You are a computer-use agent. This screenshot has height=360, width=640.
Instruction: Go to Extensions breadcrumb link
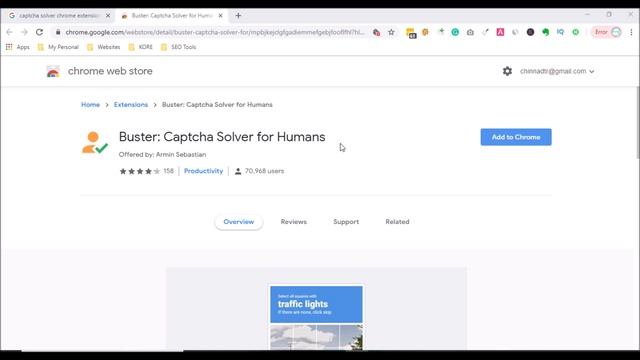pos(131,104)
